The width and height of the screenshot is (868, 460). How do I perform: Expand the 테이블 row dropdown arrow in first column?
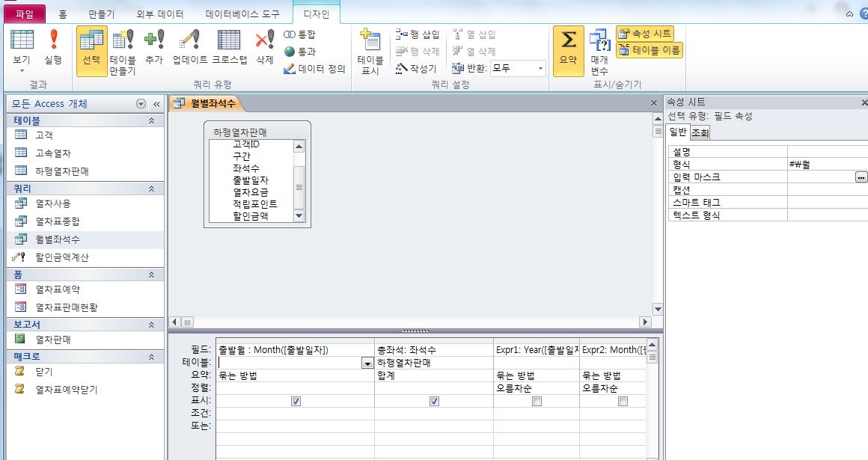tap(367, 363)
